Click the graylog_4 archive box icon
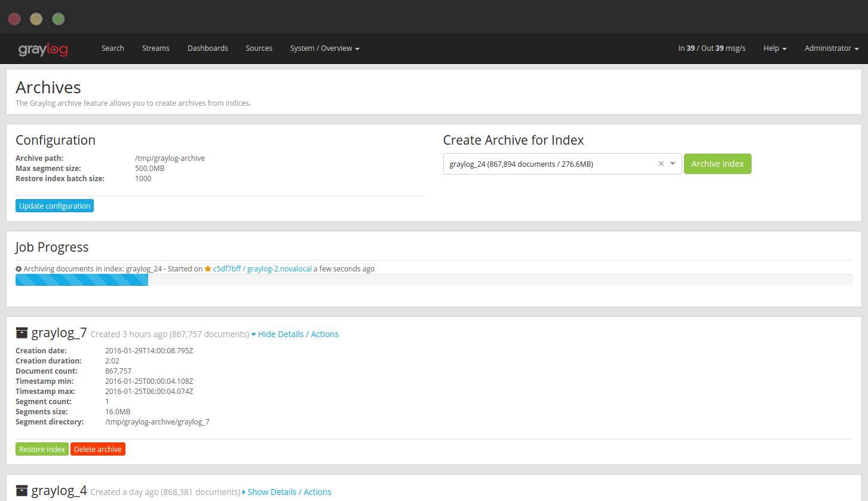Viewport: 868px width, 501px height. [x=22, y=491]
